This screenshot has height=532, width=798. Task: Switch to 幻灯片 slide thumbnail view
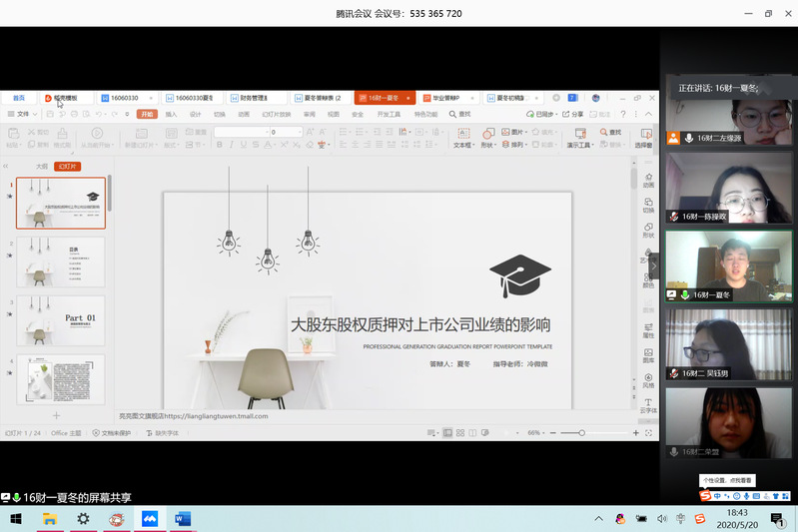68,167
